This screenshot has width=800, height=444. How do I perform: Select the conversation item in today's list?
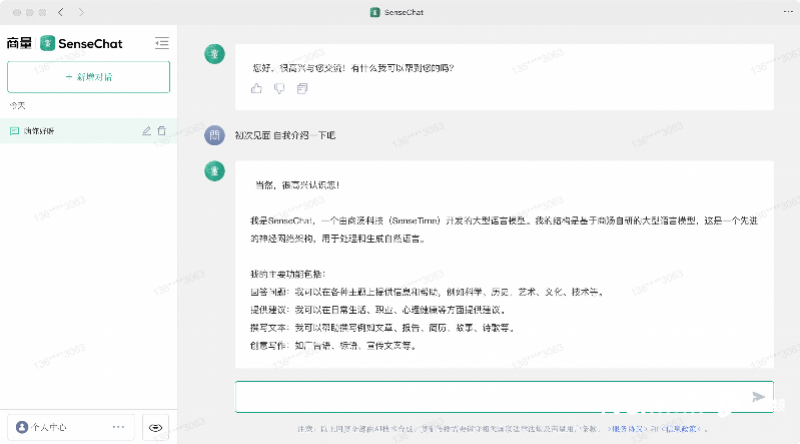(88, 131)
